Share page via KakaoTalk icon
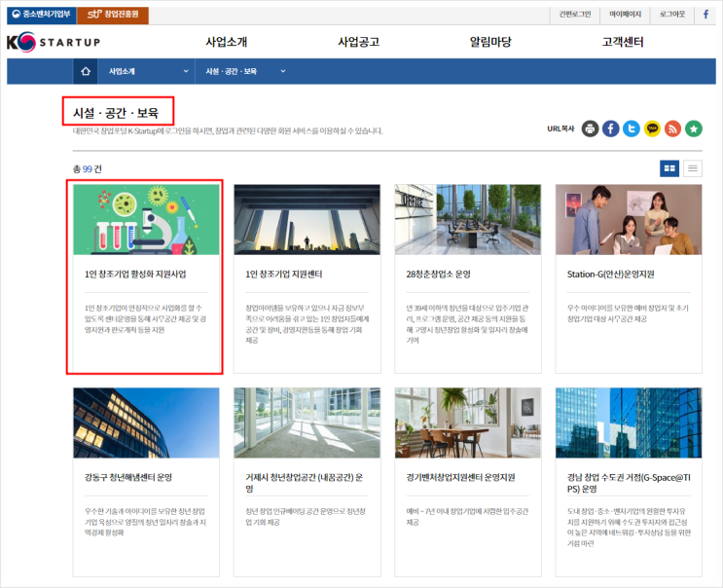This screenshot has height=588, width=723. [x=652, y=129]
